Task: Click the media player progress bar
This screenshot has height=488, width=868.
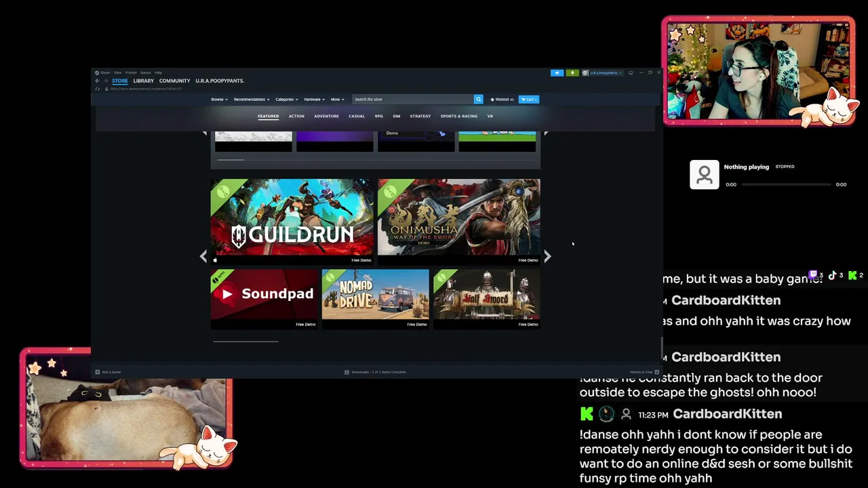Action: [x=786, y=184]
